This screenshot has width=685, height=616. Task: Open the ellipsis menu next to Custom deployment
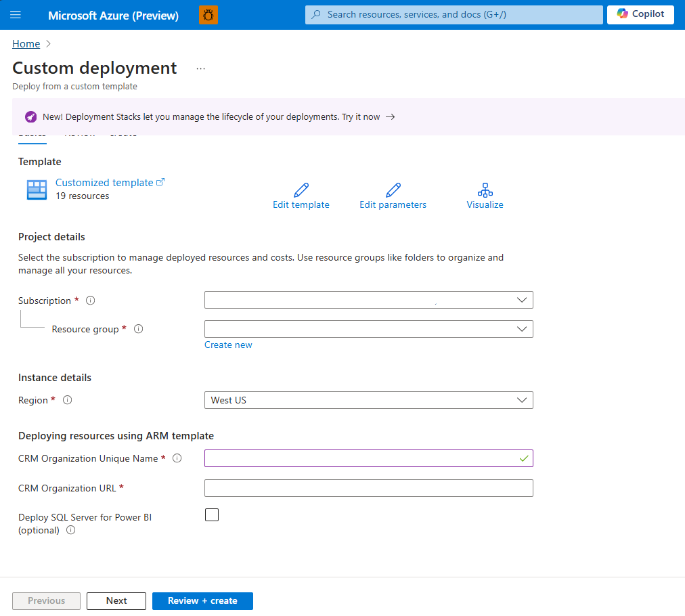point(200,68)
